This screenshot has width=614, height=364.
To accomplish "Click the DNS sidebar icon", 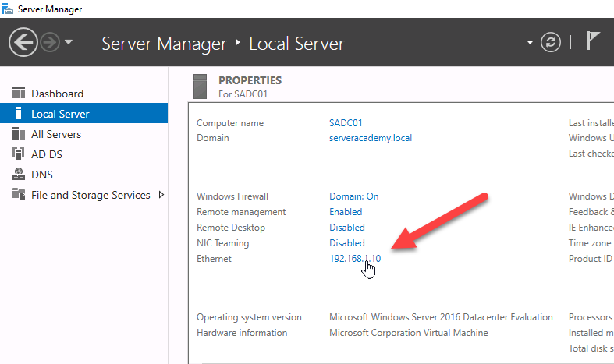I will click(19, 174).
